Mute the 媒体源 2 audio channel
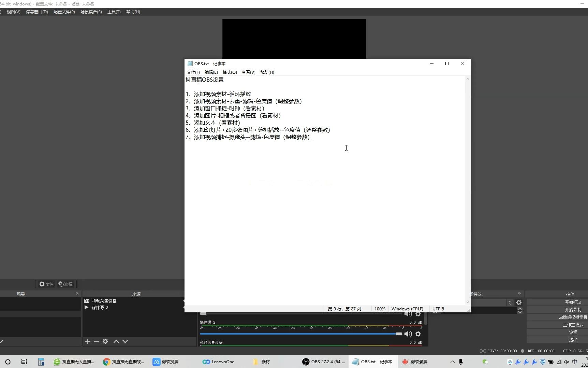Viewport: 588px width, 368px height. 408,334
